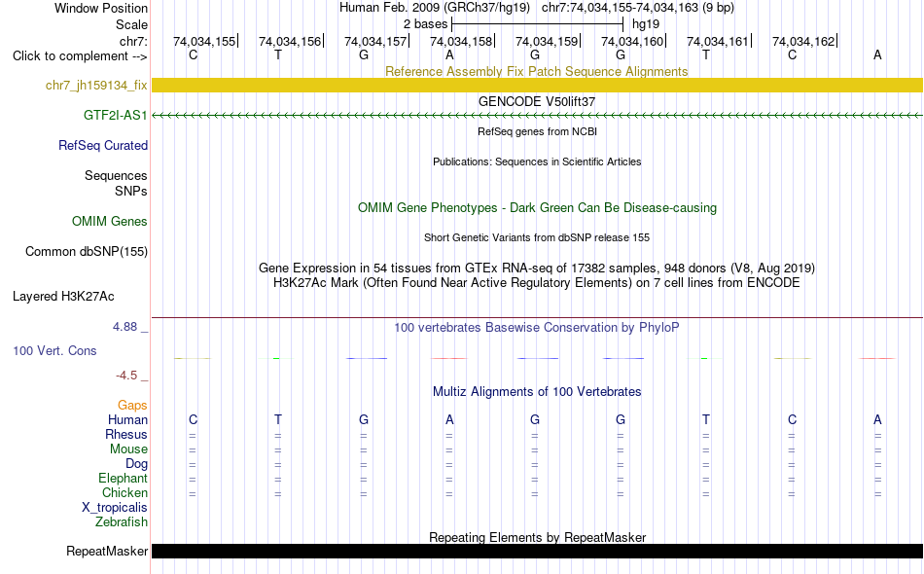This screenshot has height=574, width=924.
Task: Click '100 vertebrates Basewise Conservation by PhyloP' title
Action: 536,328
